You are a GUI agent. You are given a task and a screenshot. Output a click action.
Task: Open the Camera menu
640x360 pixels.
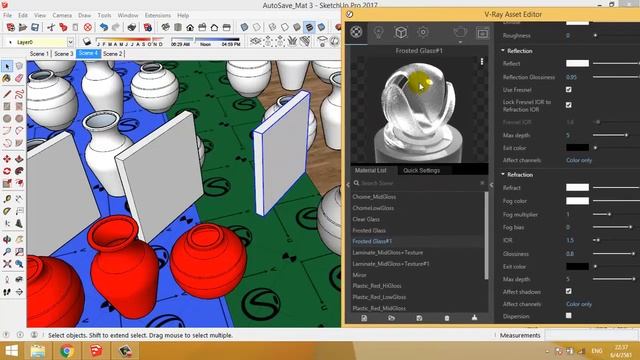click(62, 15)
